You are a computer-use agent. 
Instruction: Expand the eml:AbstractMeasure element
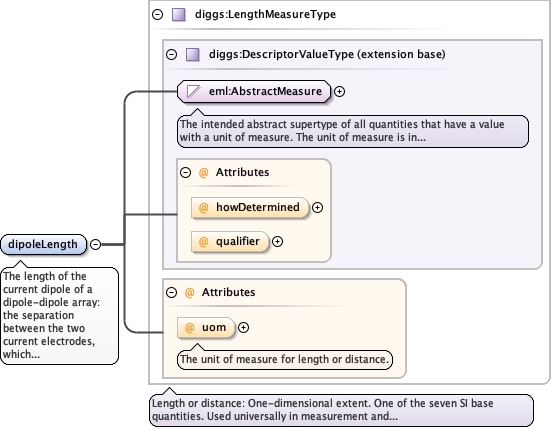[x=339, y=92]
